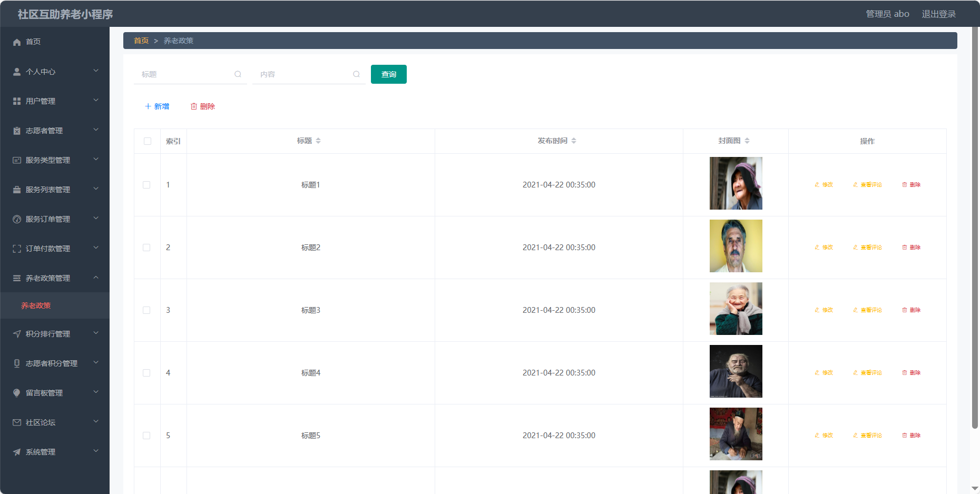
Task: Click vertical page scrollbar
Action: click(x=975, y=226)
